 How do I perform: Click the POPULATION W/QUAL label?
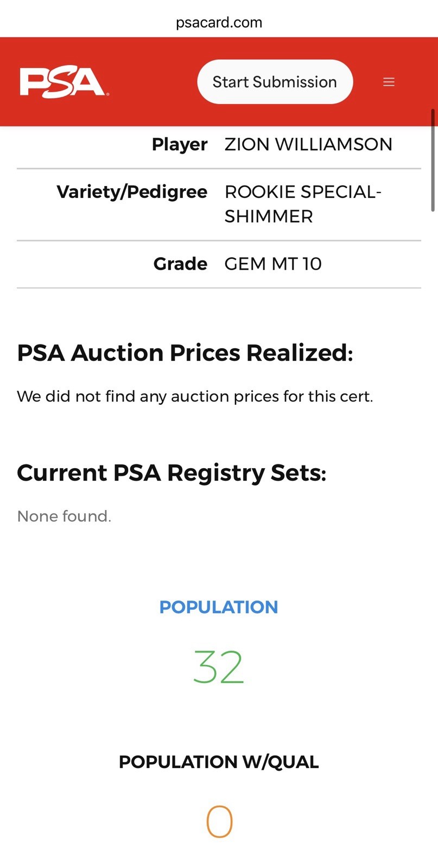[219, 762]
